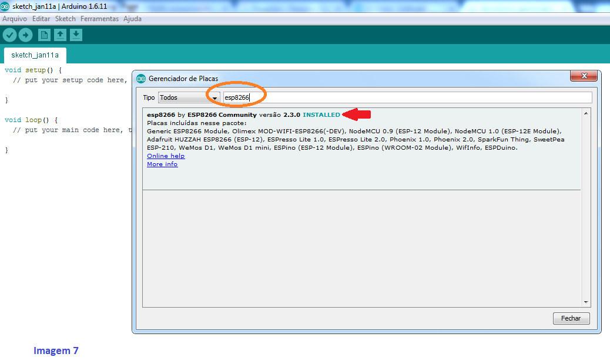The width and height of the screenshot is (610, 364).
Task: Select the esp8266 by ESP8266 Community entry
Action: pyautogui.click(x=362, y=149)
